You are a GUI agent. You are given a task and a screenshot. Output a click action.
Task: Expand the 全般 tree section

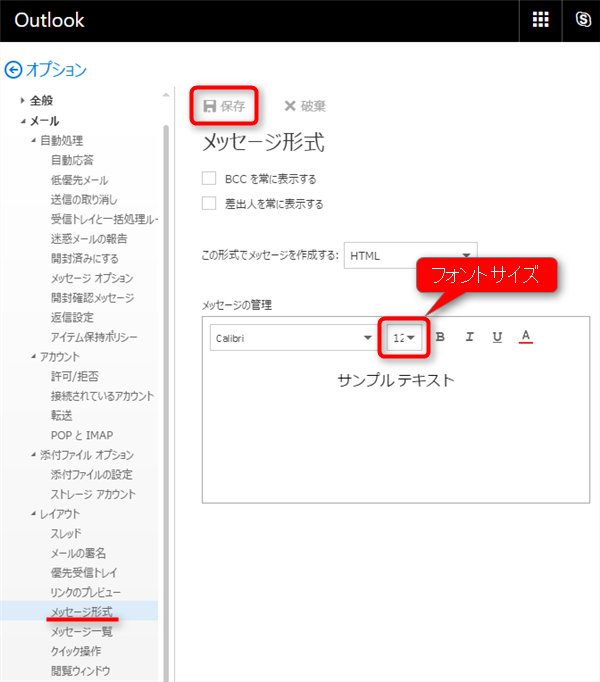click(22, 100)
